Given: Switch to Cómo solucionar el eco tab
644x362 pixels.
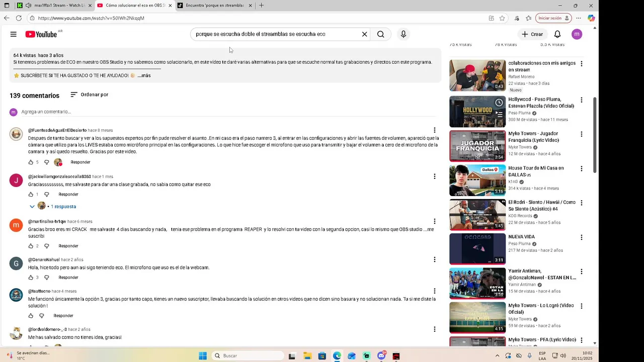Looking at the screenshot, I should click(135, 6).
